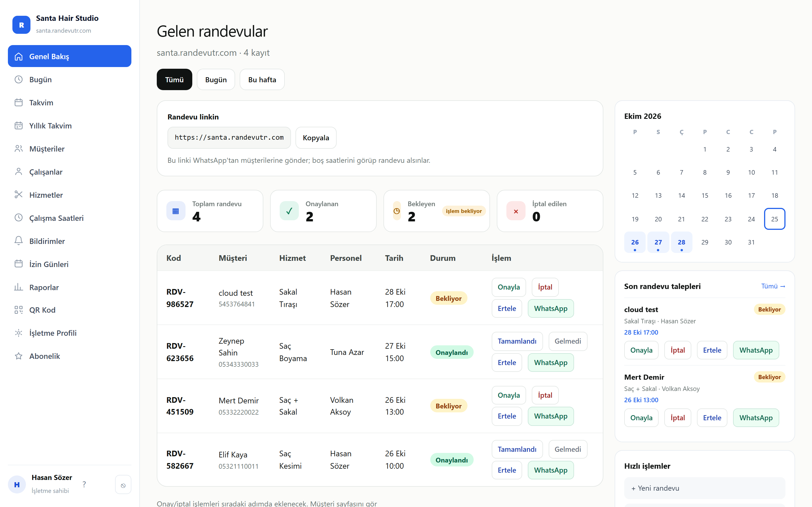
Task: Copy the link with Kopyala button
Action: 316,137
